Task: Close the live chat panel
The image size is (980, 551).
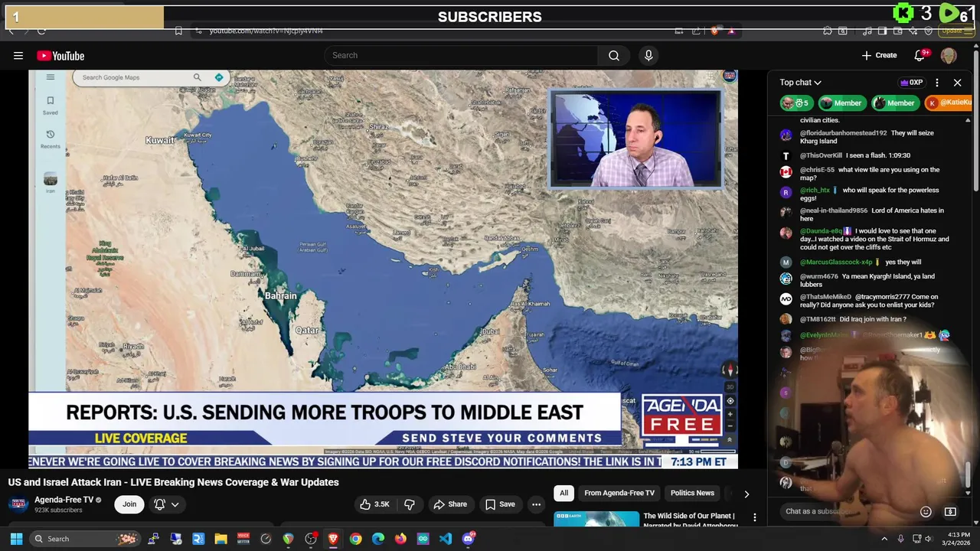Action: 957,82
